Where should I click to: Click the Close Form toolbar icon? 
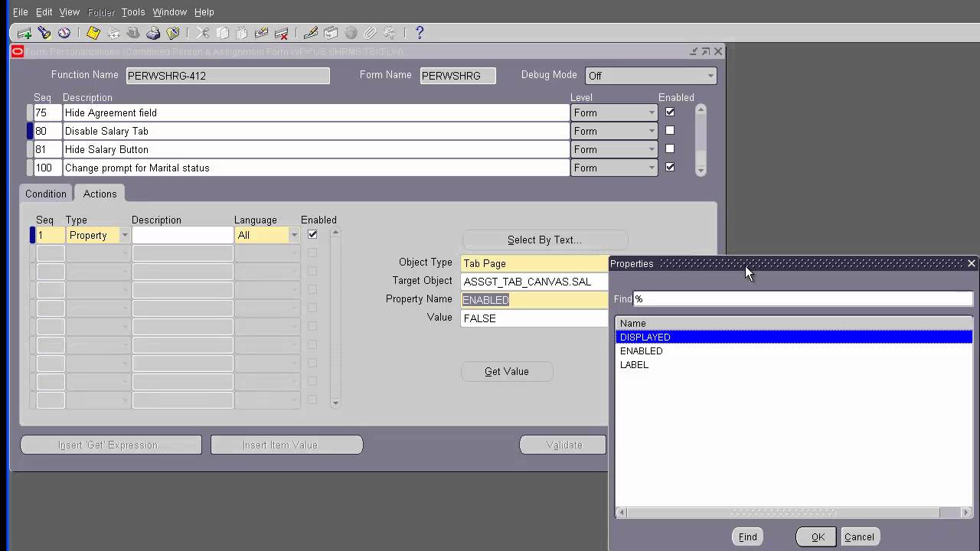(173, 33)
